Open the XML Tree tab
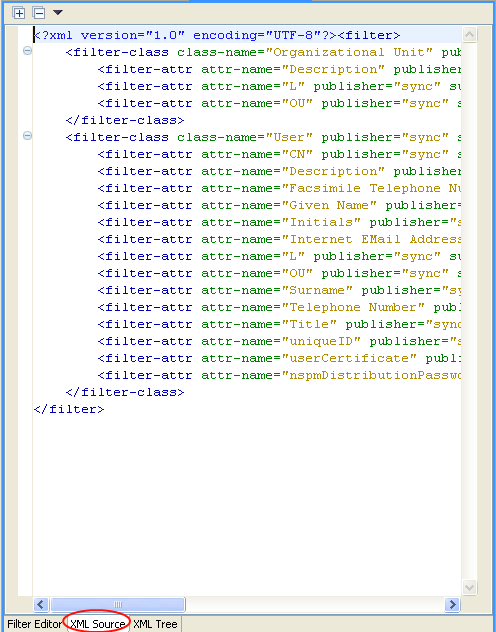496x632 pixels. pos(155,624)
